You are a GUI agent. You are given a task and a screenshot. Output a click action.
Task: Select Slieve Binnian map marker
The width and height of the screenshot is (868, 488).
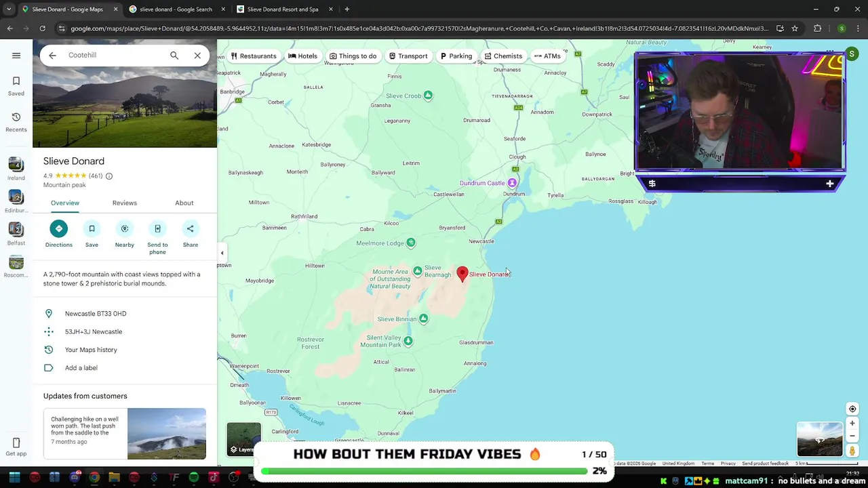pyautogui.click(x=424, y=319)
